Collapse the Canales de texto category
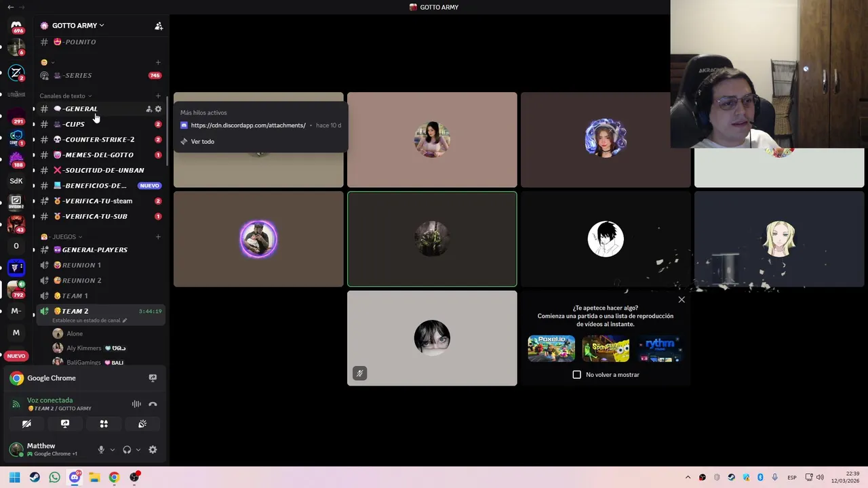The height and width of the screenshot is (488, 868). [65, 96]
